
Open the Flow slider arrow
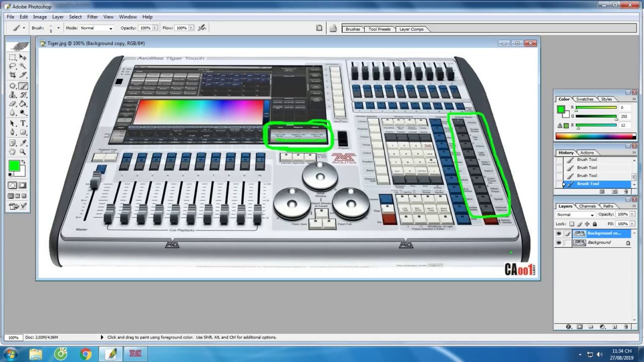click(191, 28)
